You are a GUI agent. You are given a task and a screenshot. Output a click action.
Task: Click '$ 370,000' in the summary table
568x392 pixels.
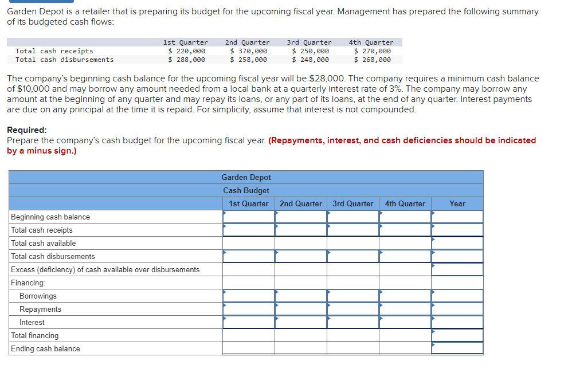click(249, 51)
